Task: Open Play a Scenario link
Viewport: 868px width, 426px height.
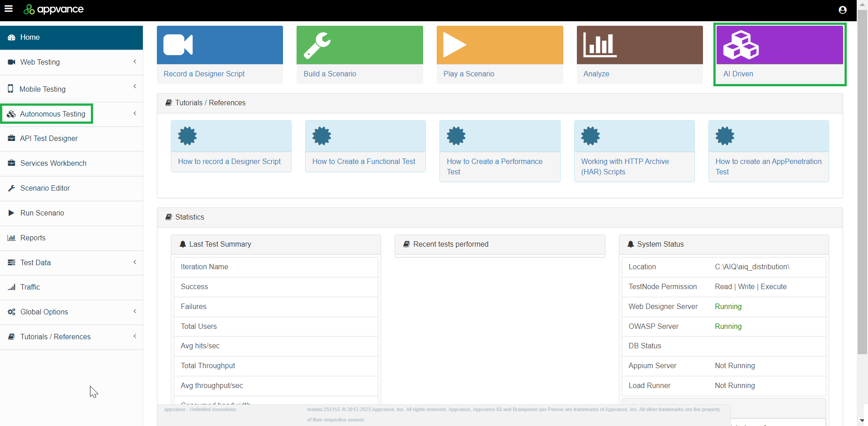Action: point(468,74)
